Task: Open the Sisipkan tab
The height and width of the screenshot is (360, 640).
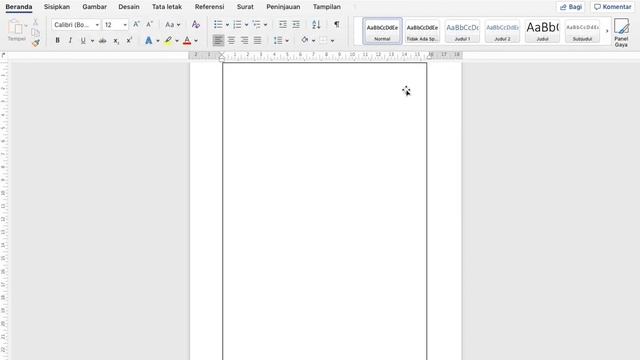Action: (57, 7)
